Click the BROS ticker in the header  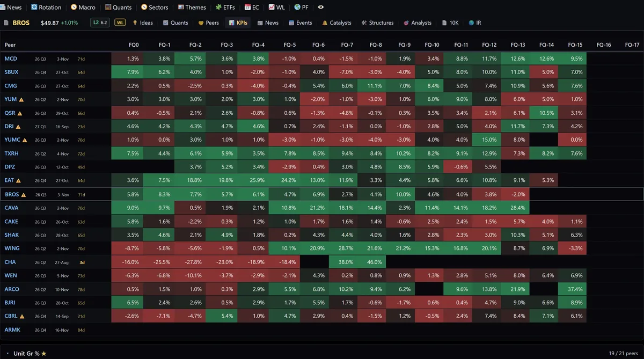[x=21, y=23]
